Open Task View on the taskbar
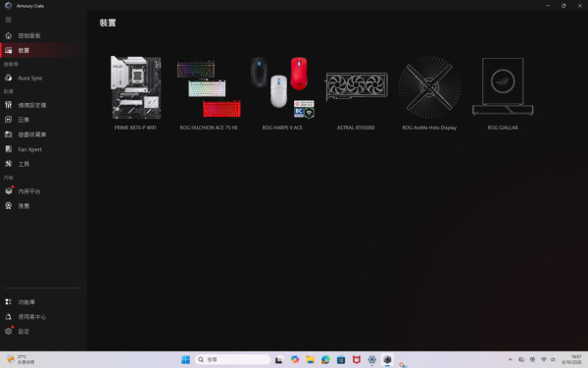The image size is (588, 368). coord(278,360)
